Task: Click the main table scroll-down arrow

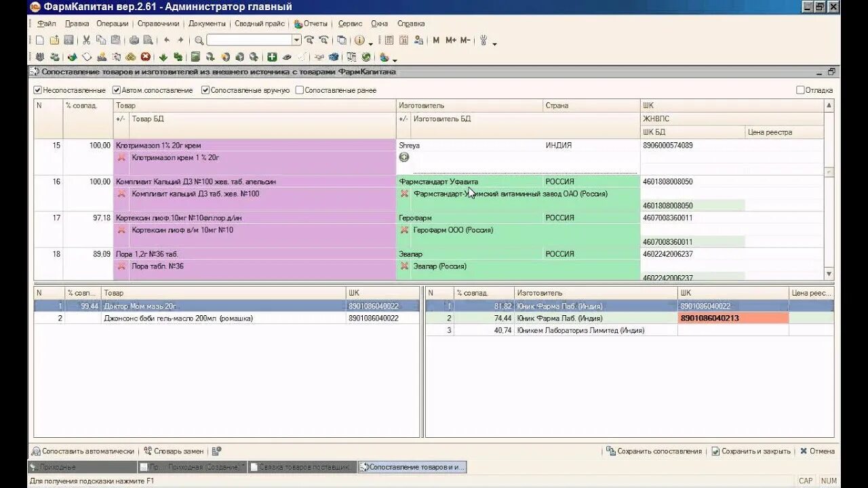Action: click(829, 274)
